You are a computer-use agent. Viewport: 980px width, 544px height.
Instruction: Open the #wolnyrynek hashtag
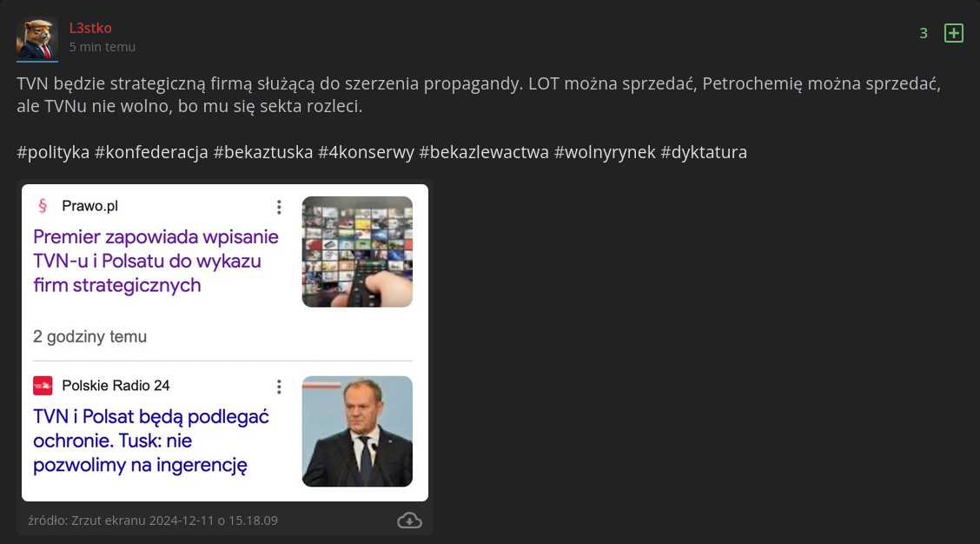tap(605, 152)
